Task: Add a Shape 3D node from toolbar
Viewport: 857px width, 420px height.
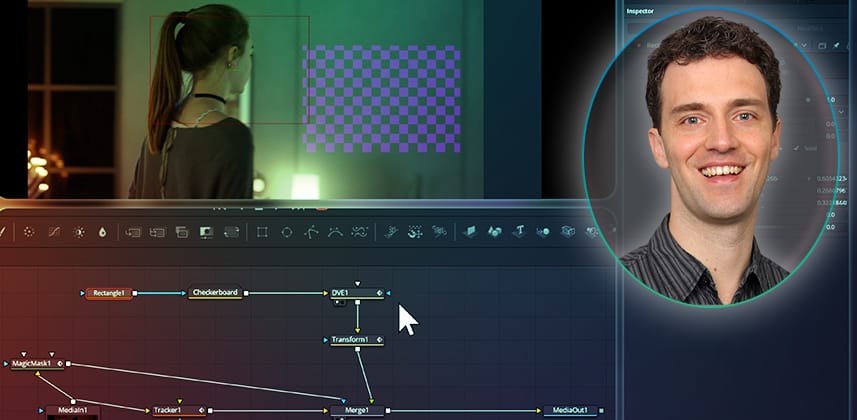Action: pyautogui.click(x=495, y=232)
